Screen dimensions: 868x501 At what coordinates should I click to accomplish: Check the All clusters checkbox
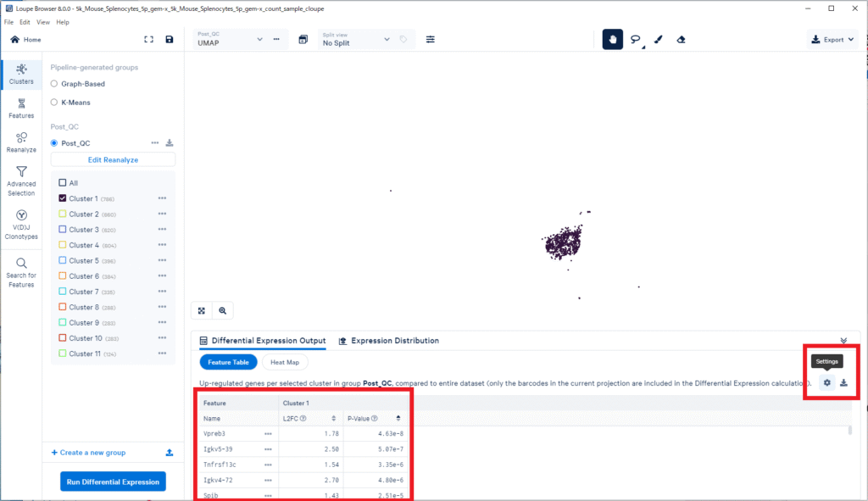[63, 183]
